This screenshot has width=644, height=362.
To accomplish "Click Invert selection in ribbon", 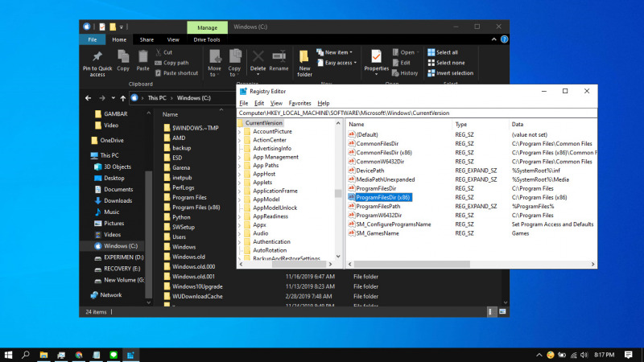I will pos(451,73).
